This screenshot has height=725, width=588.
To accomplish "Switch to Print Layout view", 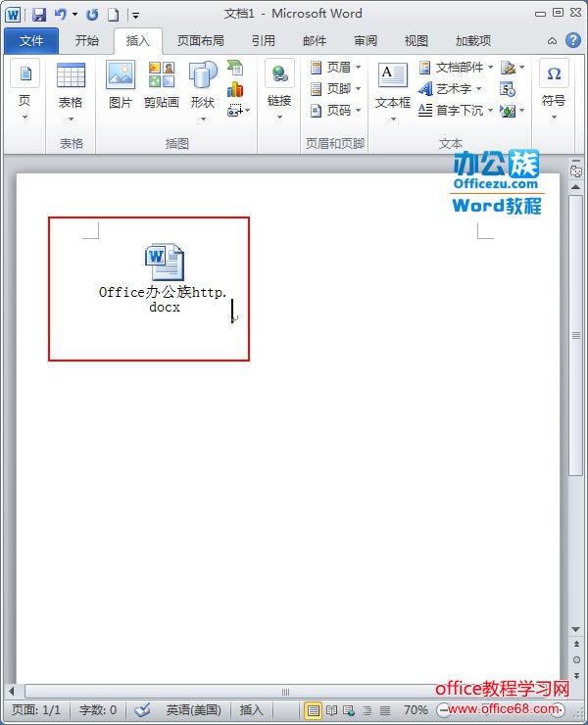I will [314, 709].
